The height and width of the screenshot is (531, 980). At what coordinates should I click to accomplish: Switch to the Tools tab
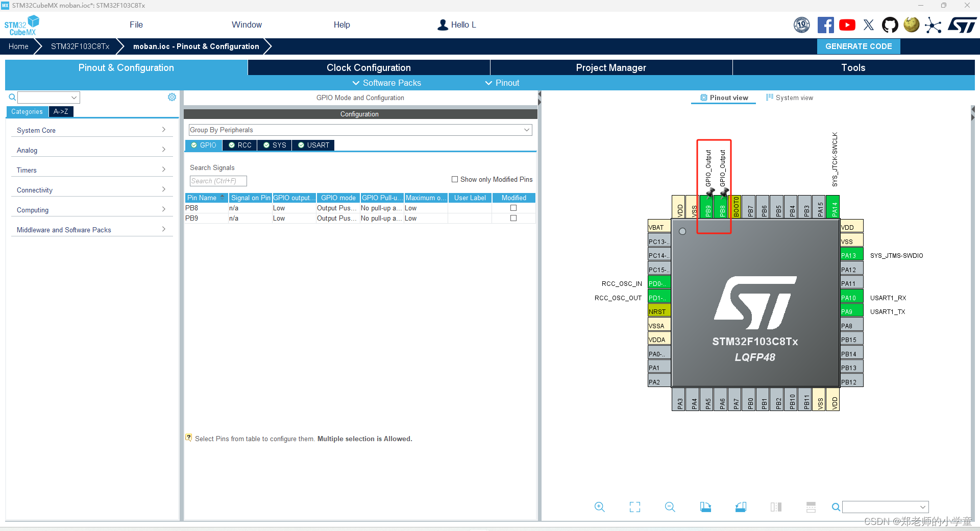(x=853, y=67)
